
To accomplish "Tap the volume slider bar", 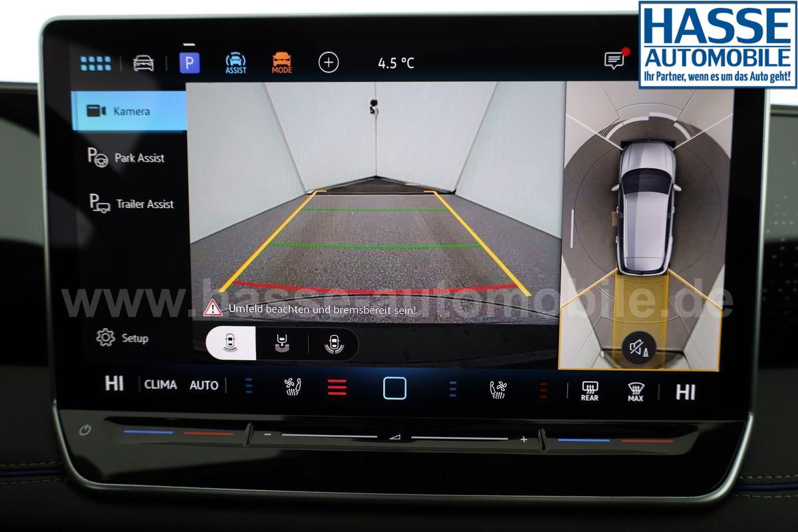I will point(395,438).
